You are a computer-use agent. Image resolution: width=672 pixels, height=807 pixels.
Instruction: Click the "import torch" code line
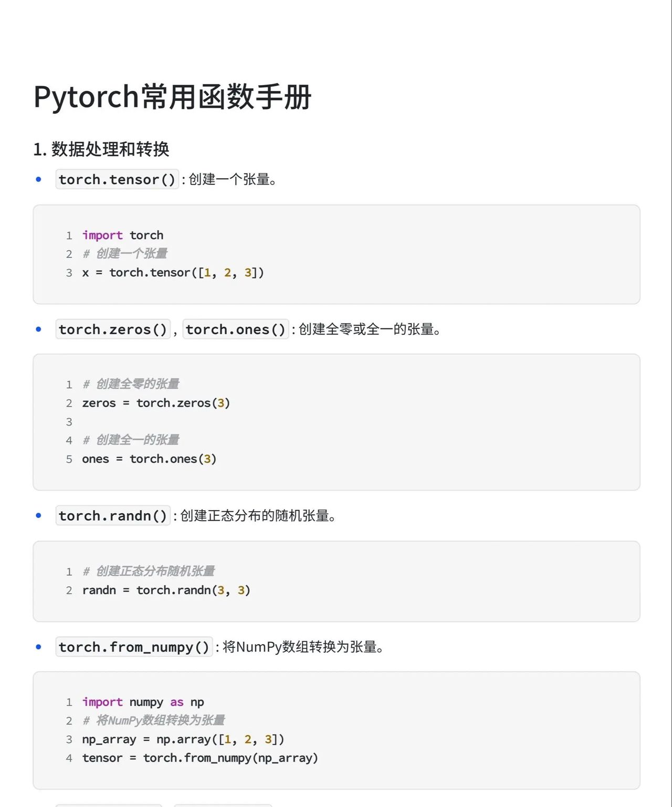123,235
